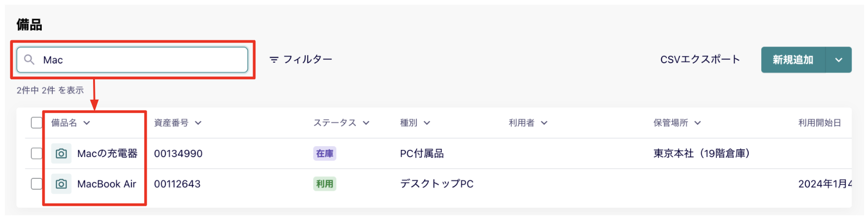Open the MacBook Air item
Viewport: 868px width, 221px height.
point(107,184)
